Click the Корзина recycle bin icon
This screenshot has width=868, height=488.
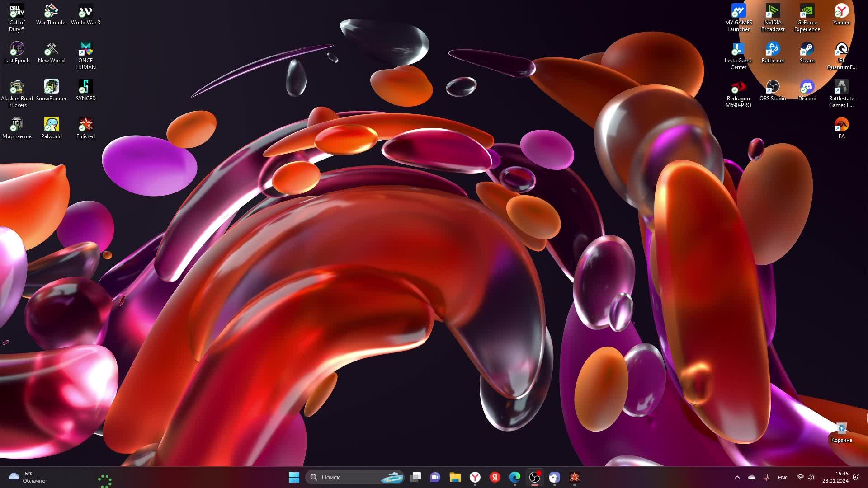point(841,429)
